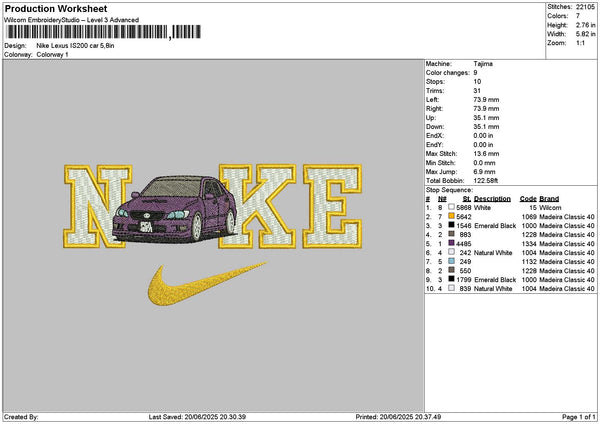Select the Right measurement 73.9 mm
The height and width of the screenshot is (424, 600).
coord(486,109)
